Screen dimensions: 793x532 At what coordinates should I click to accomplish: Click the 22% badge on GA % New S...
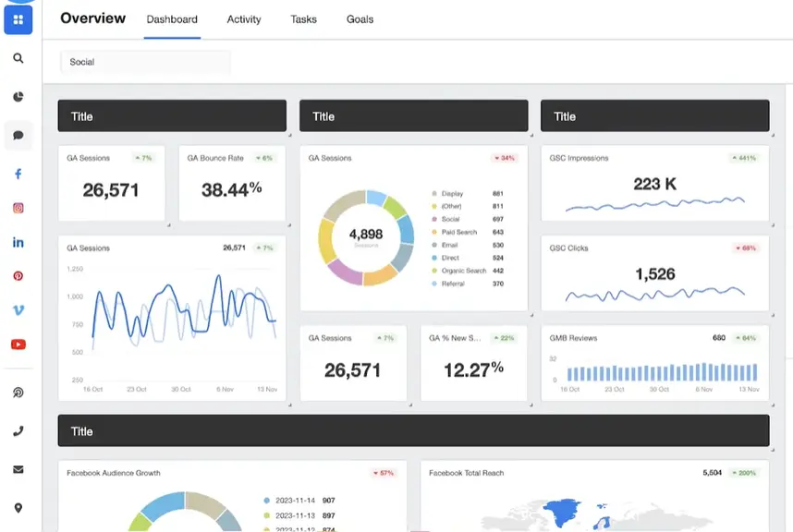point(505,338)
